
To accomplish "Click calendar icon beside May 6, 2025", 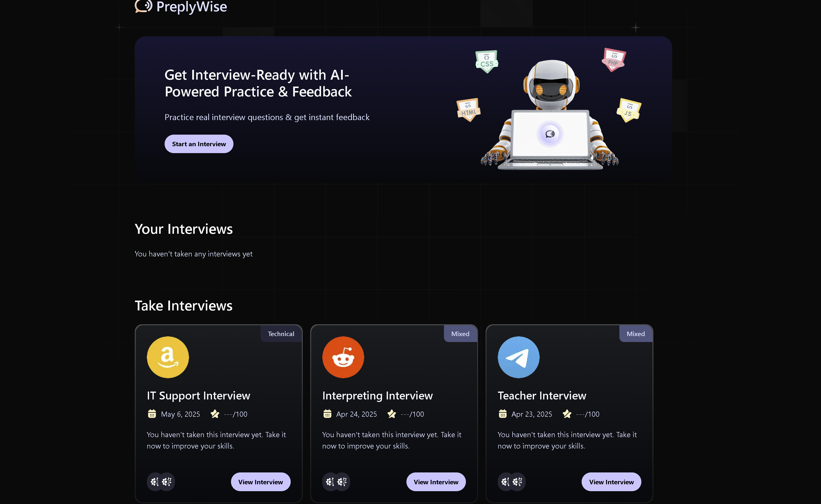I will coord(152,414).
